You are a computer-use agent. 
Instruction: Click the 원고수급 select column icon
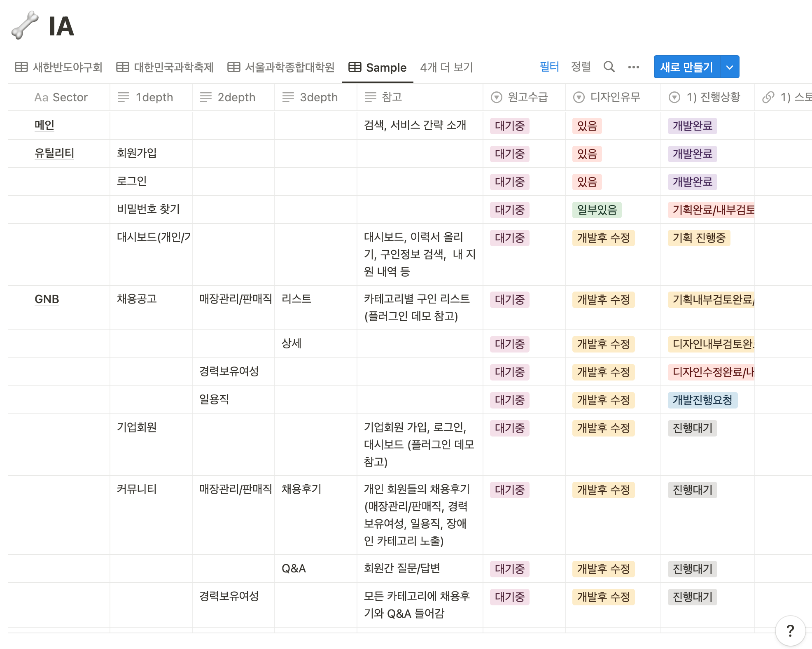497,97
